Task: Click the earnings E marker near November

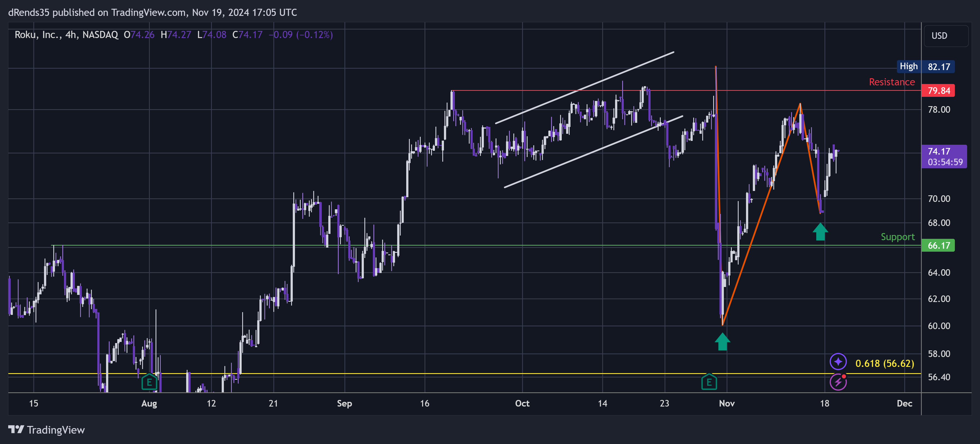Action: click(x=709, y=382)
